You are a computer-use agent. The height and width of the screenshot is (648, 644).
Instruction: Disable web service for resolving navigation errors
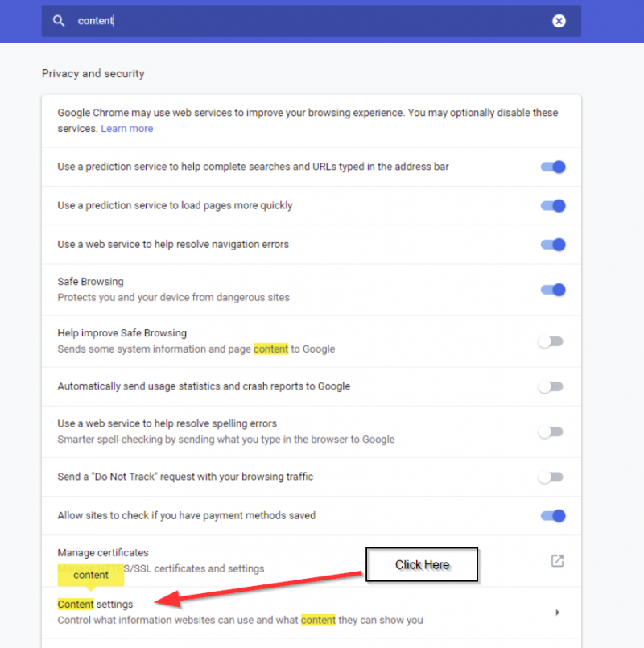click(552, 244)
